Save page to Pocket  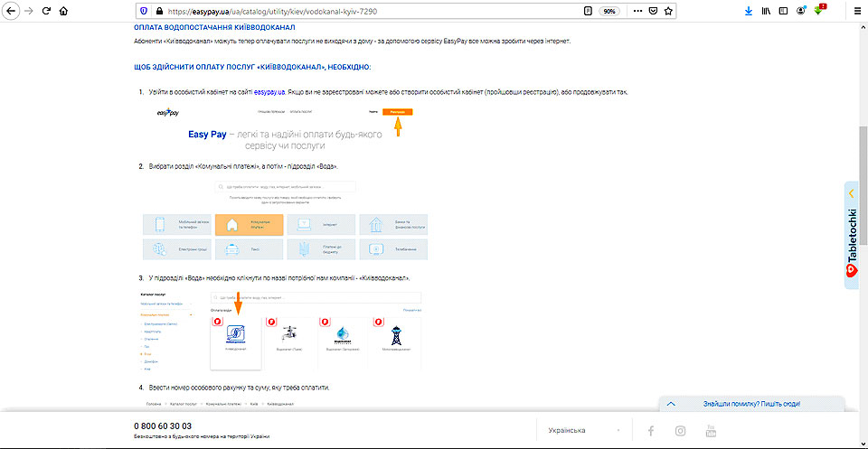point(653,11)
